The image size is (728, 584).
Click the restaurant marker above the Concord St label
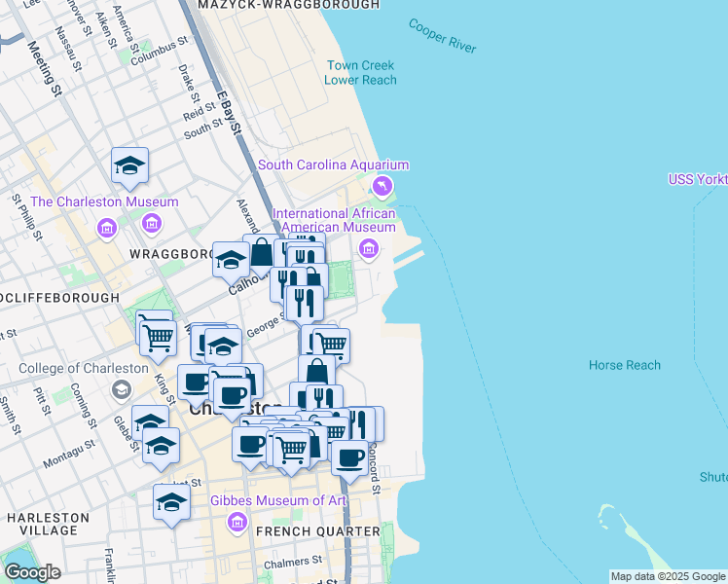tap(361, 423)
